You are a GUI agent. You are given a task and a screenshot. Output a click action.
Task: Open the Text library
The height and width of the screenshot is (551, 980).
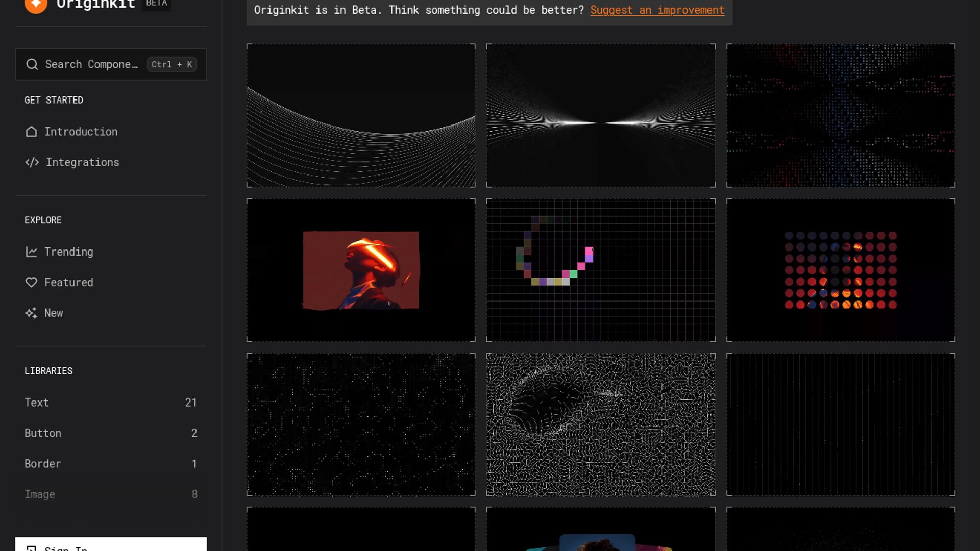click(x=111, y=403)
